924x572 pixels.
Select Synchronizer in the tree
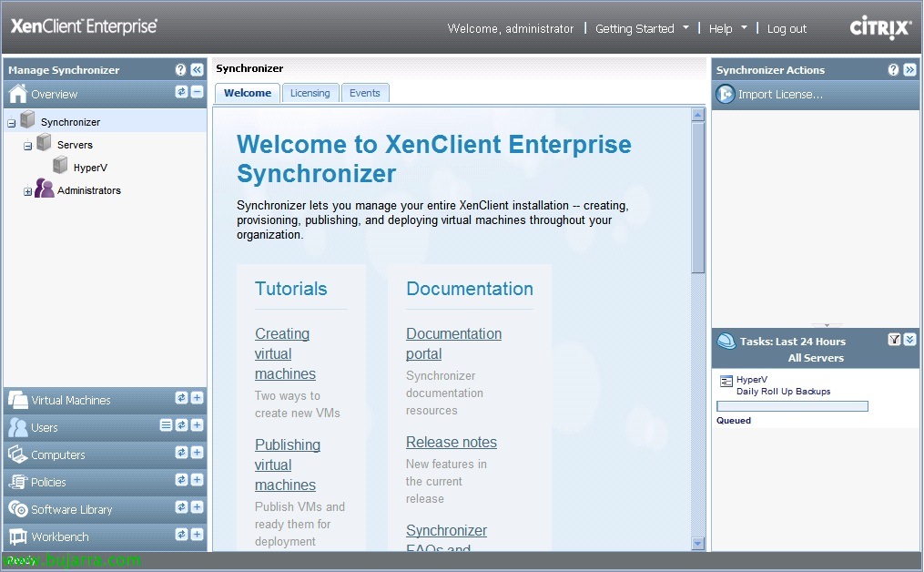pyautogui.click(x=70, y=122)
